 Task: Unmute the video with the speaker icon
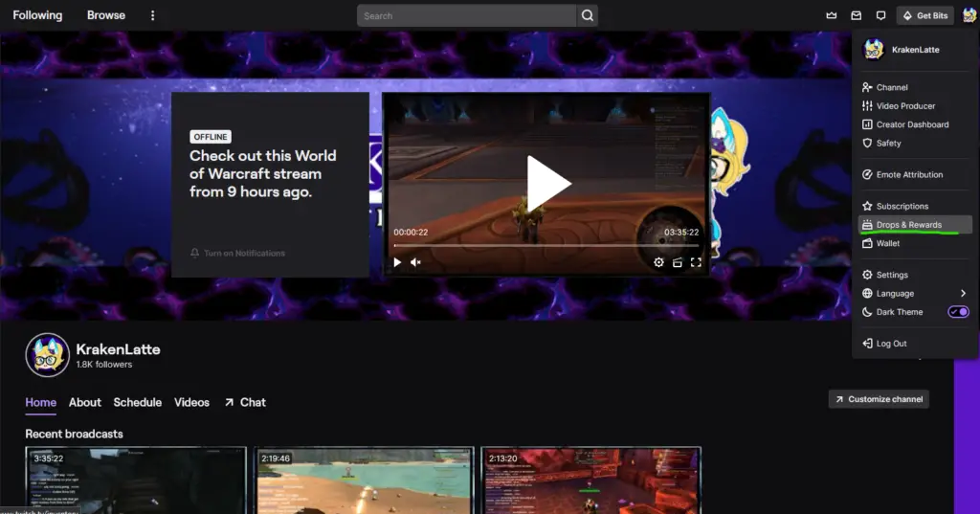click(x=415, y=262)
